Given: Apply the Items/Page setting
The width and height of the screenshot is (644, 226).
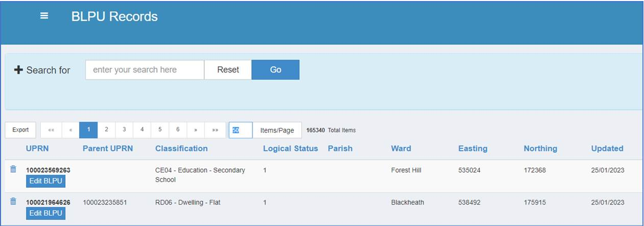Looking at the screenshot, I should coord(277,130).
